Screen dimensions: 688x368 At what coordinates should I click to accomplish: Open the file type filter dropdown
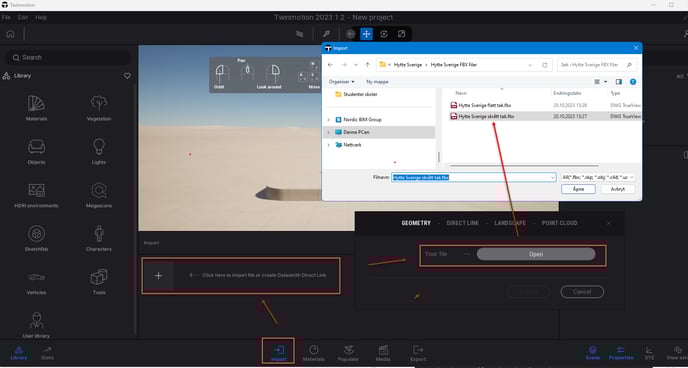[x=598, y=177]
